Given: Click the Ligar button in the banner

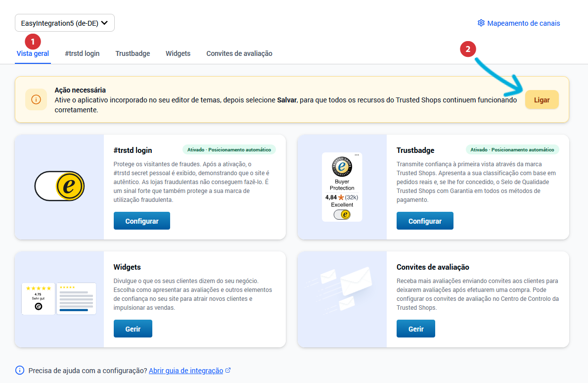Looking at the screenshot, I should (x=542, y=100).
